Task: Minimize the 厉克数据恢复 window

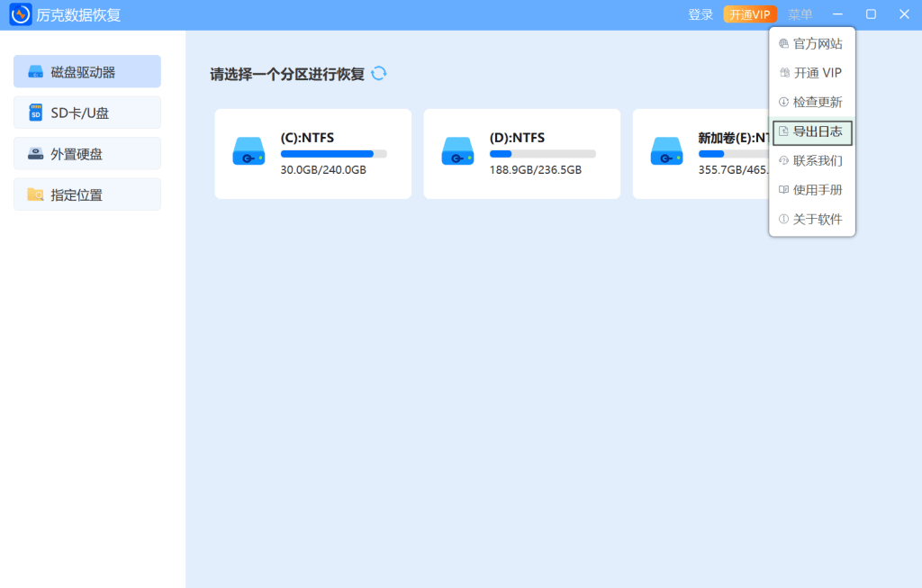Action: [838, 14]
